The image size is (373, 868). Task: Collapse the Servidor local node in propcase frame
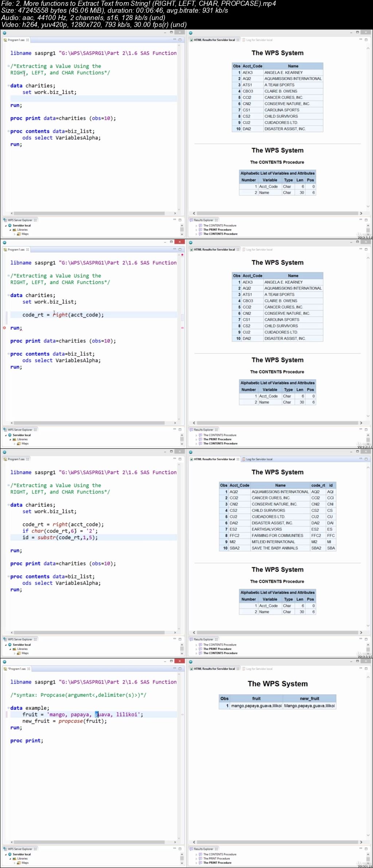6,854
